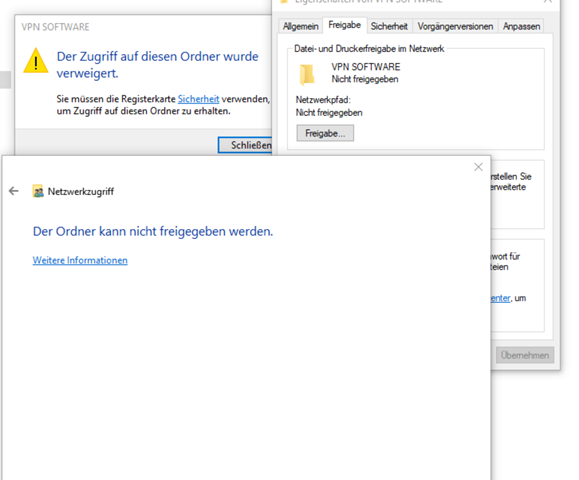Click the 'Netzwerkzugriff' window title text

[81, 191]
